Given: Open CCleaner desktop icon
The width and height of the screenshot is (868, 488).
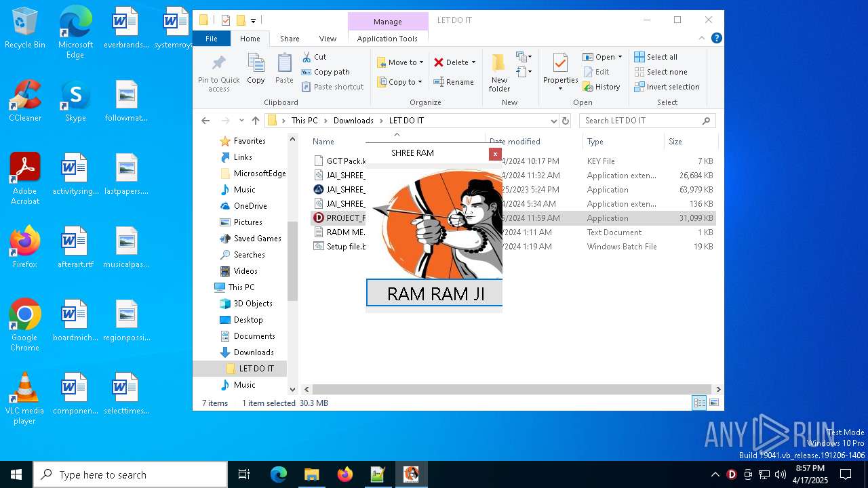Looking at the screenshot, I should (x=25, y=102).
